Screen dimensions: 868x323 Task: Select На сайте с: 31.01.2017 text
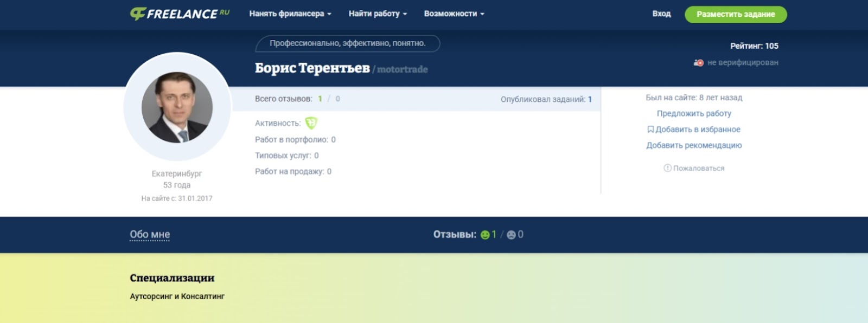(177, 198)
